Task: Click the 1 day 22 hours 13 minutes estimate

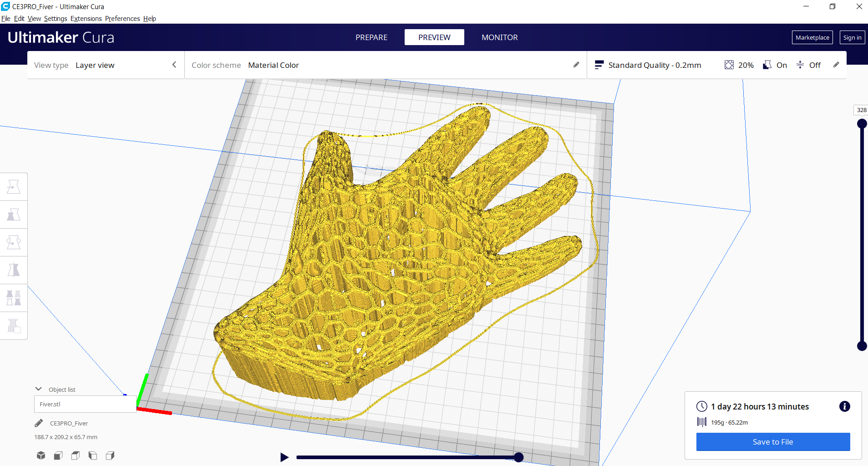Action: coord(760,406)
